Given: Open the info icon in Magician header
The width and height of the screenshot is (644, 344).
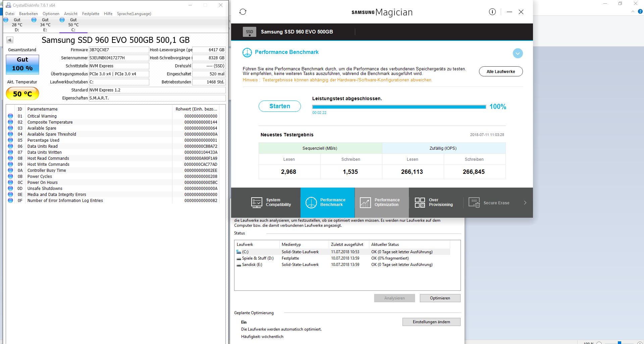Looking at the screenshot, I should (x=492, y=12).
